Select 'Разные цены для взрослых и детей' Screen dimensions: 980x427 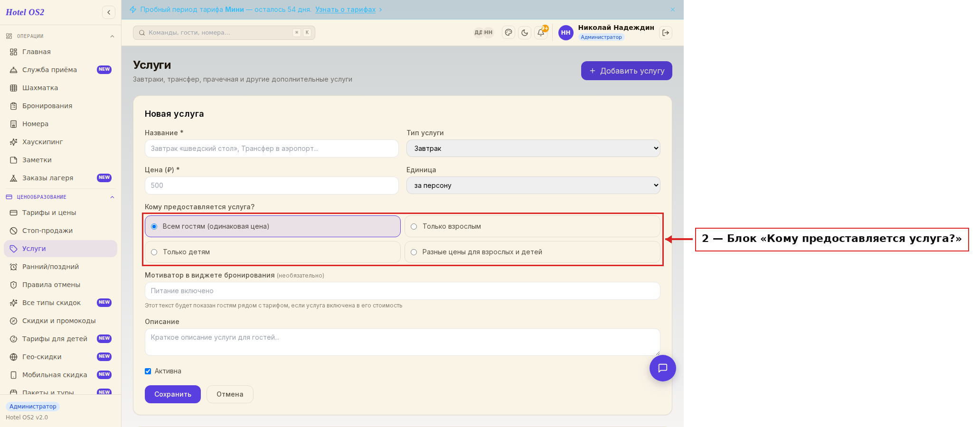(x=532, y=252)
